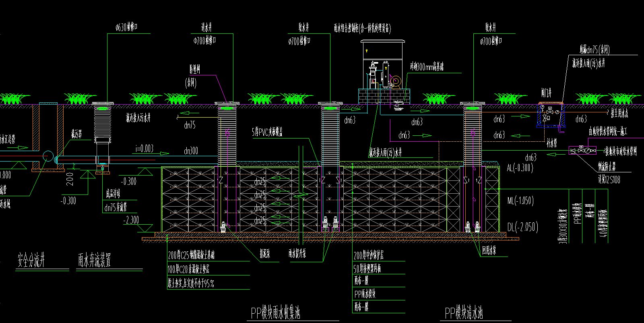Click the PP模块雨水收集池 title text
Image resolution: width=644 pixels, height=323 pixels.
click(276, 313)
